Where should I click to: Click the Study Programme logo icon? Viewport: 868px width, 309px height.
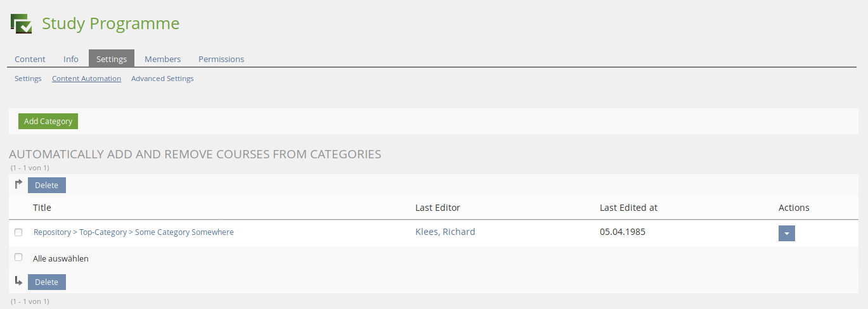tap(21, 23)
